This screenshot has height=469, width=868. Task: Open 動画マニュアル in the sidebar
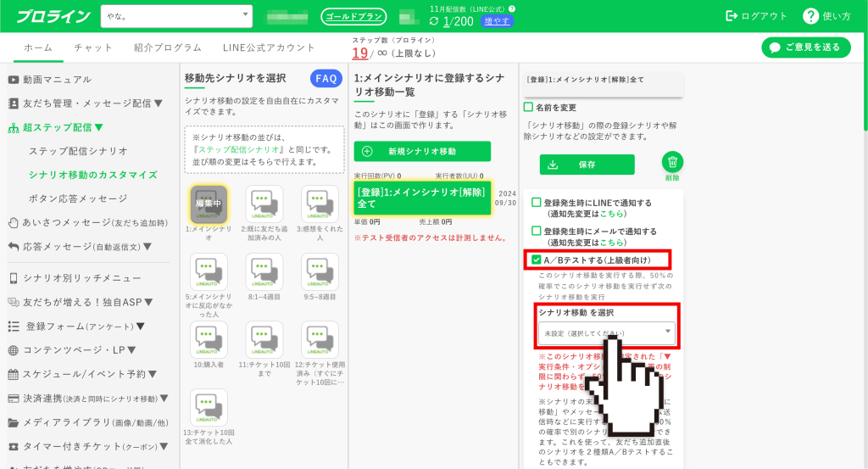pos(59,80)
